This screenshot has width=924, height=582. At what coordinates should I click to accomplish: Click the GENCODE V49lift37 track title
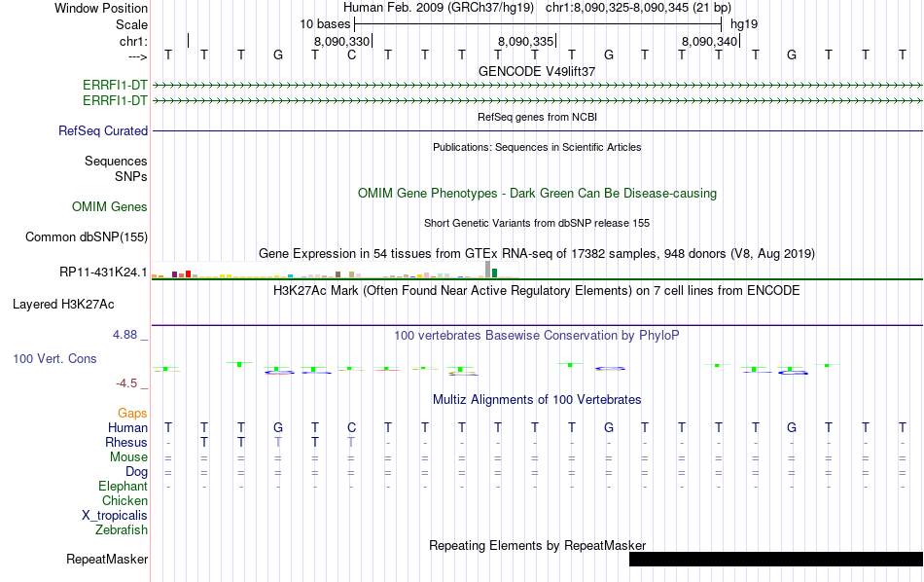pos(537,71)
